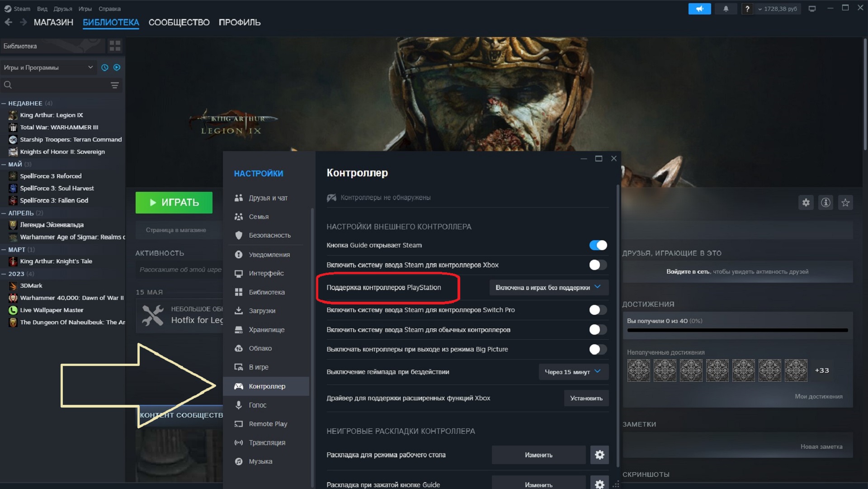Add the game to favorites with the star icon

click(x=845, y=203)
